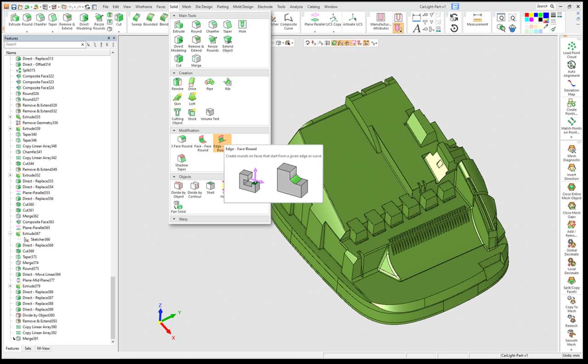The image size is (588, 364).
Task: Toggle pin on the Features panel
Action: coord(108,38)
